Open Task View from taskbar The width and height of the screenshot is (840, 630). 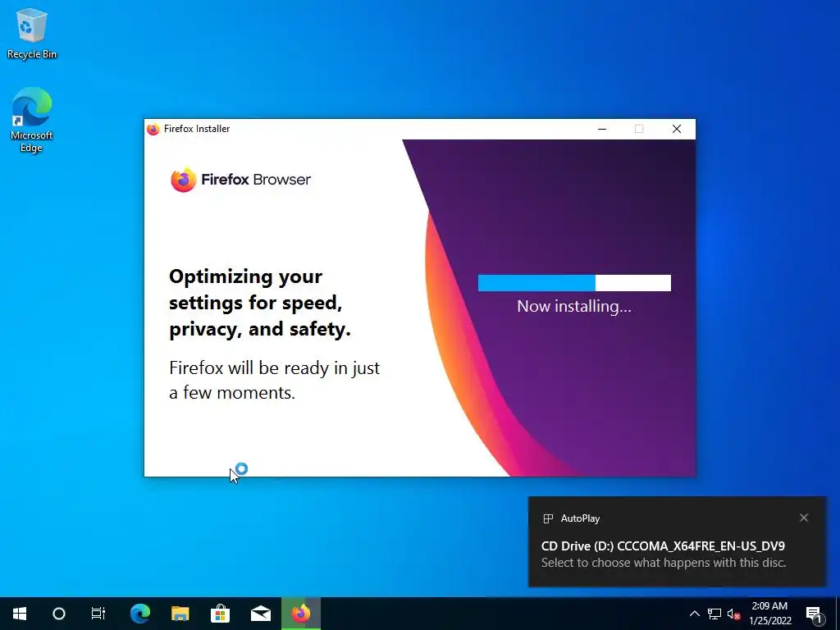pyautogui.click(x=98, y=614)
